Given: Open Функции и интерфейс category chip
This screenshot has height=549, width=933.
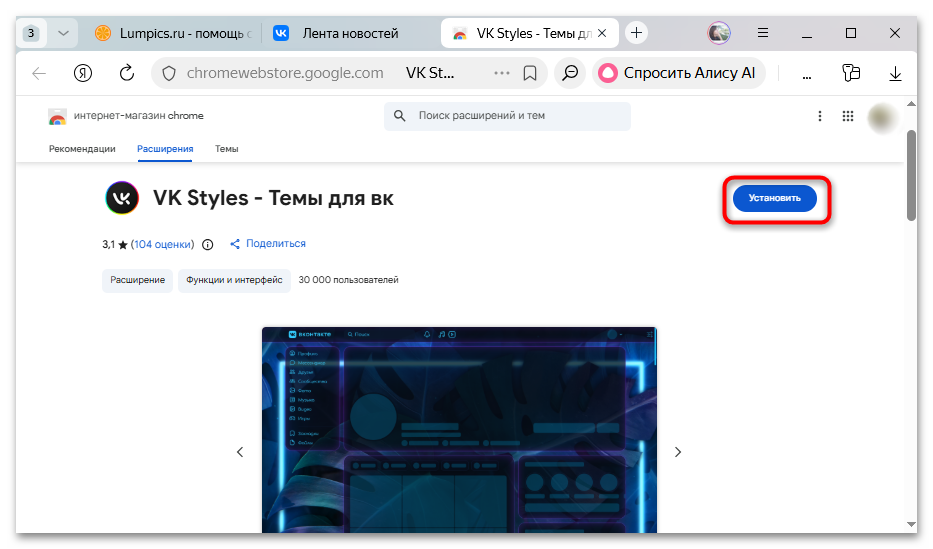Looking at the screenshot, I should (234, 280).
